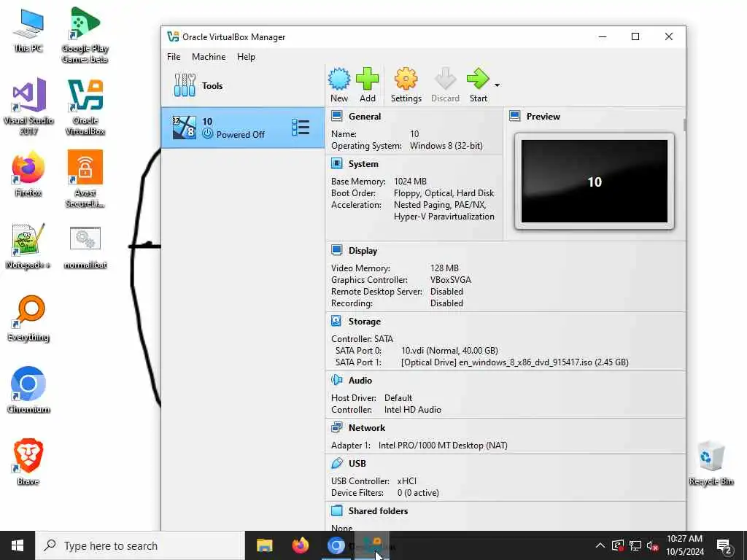Select the Chromium desktop shortcut
747x560 pixels.
click(28, 389)
